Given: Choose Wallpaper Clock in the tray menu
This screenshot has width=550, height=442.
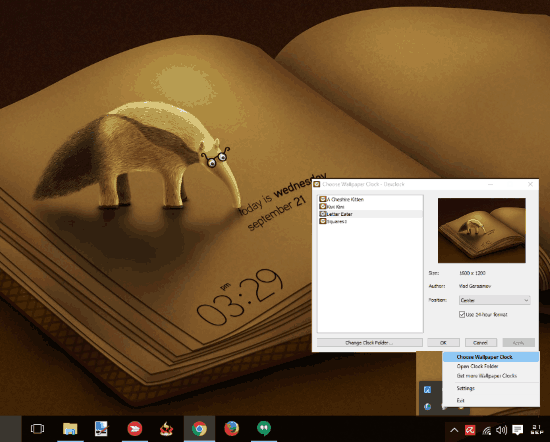Looking at the screenshot, I should [x=491, y=357].
